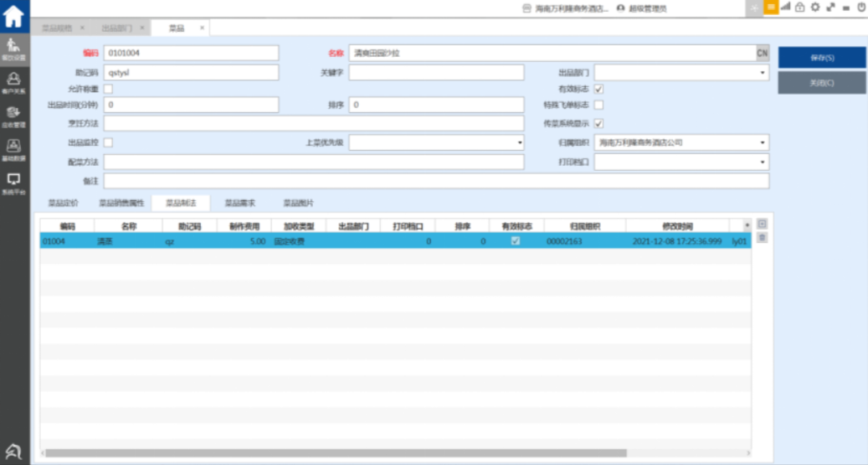868x465 pixels.
Task: Click the column chooser arrow at the table header's right end
Action: [x=747, y=225]
